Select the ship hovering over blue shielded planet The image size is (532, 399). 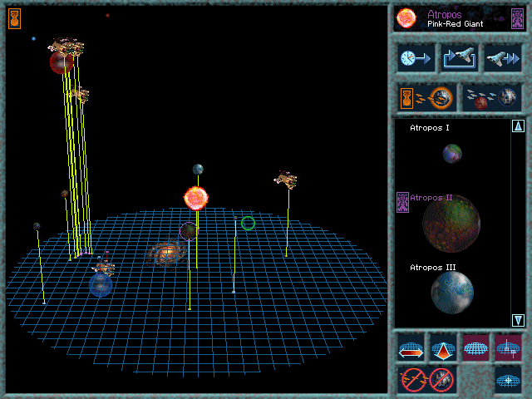click(103, 267)
